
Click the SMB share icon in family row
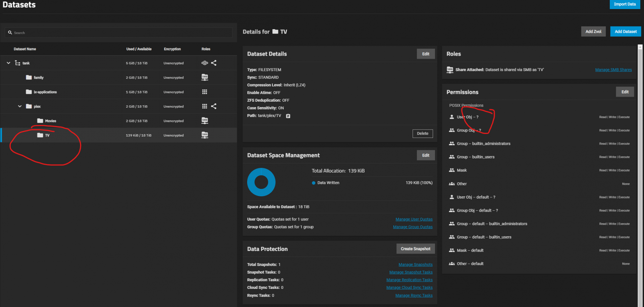205,77
